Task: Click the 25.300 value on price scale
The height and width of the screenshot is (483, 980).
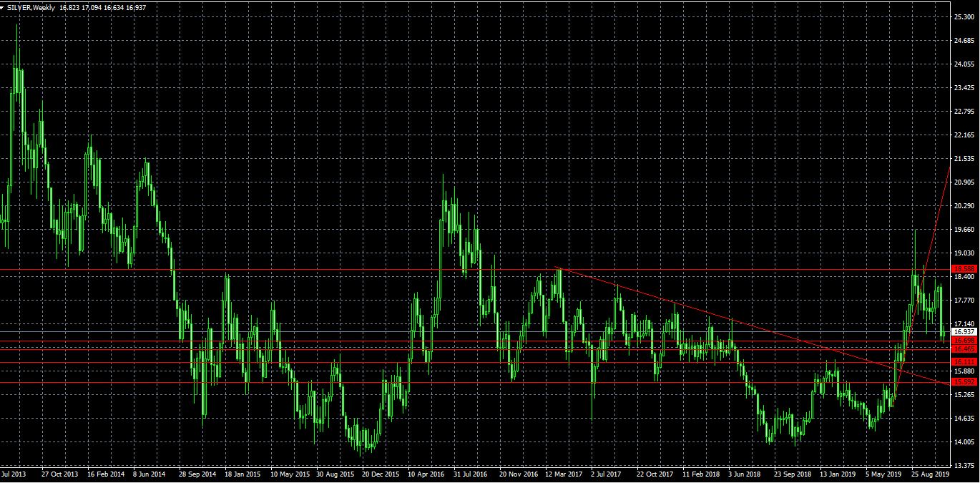Action: pos(964,17)
